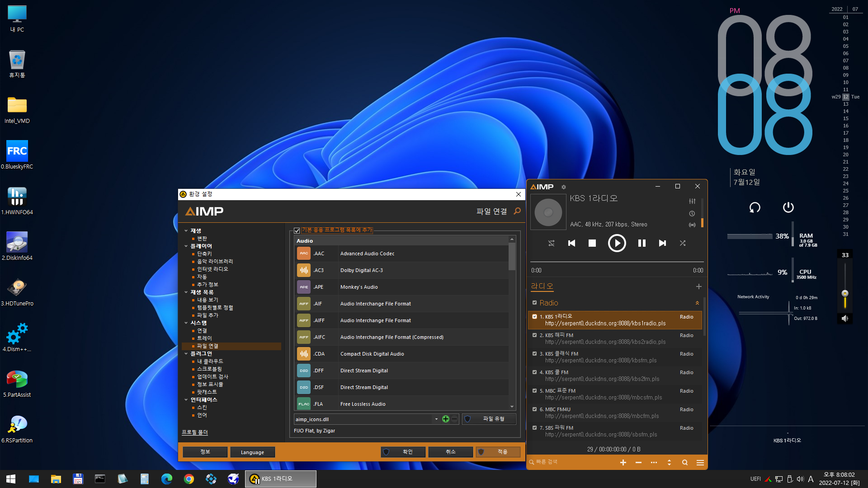Stop playback in AIMP player
The image size is (868, 488).
[592, 243]
